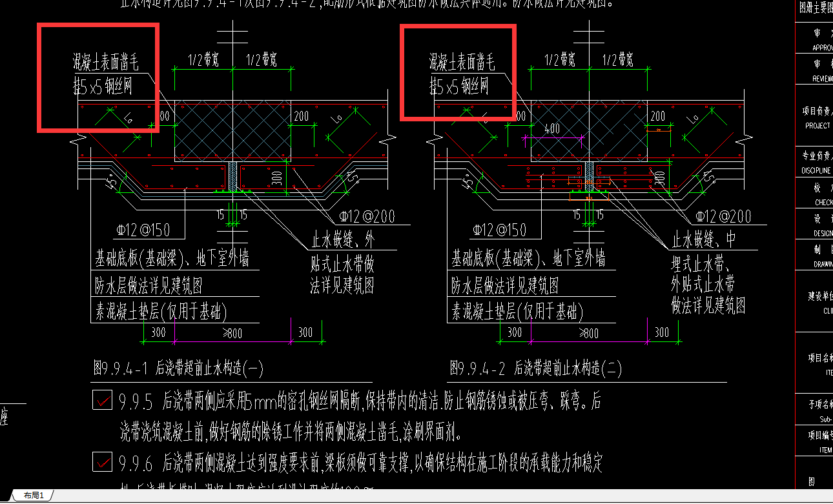This screenshot has width=833, height=504.
Task: Click 防水层做法详见建筑图 in detail (二)
Action: pos(505,285)
